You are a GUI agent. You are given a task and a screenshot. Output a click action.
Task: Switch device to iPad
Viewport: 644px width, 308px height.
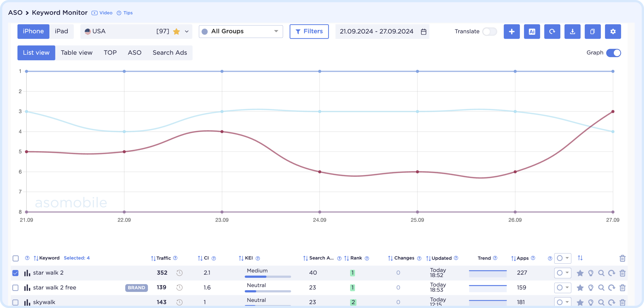click(x=61, y=31)
